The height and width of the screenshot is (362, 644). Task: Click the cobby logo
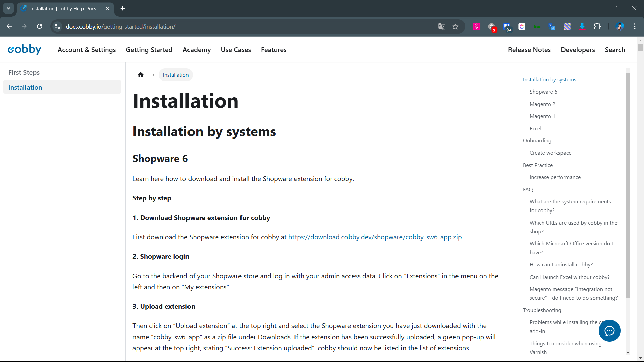pos(24,50)
